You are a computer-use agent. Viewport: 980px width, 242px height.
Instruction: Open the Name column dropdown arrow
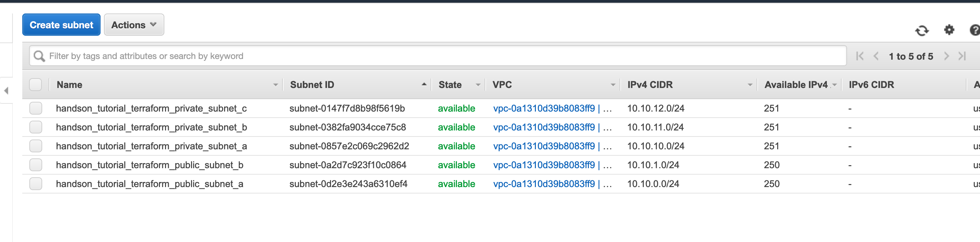tap(275, 85)
